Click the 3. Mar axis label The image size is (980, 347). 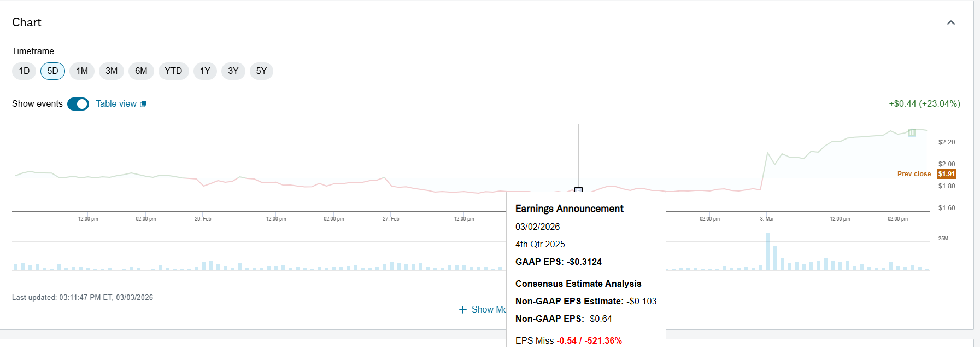tap(767, 219)
